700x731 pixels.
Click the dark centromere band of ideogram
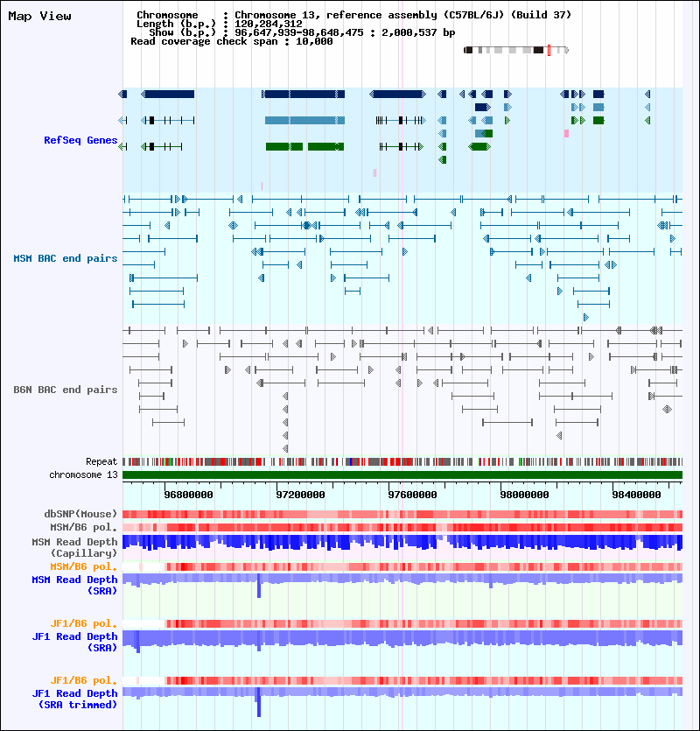[538, 50]
